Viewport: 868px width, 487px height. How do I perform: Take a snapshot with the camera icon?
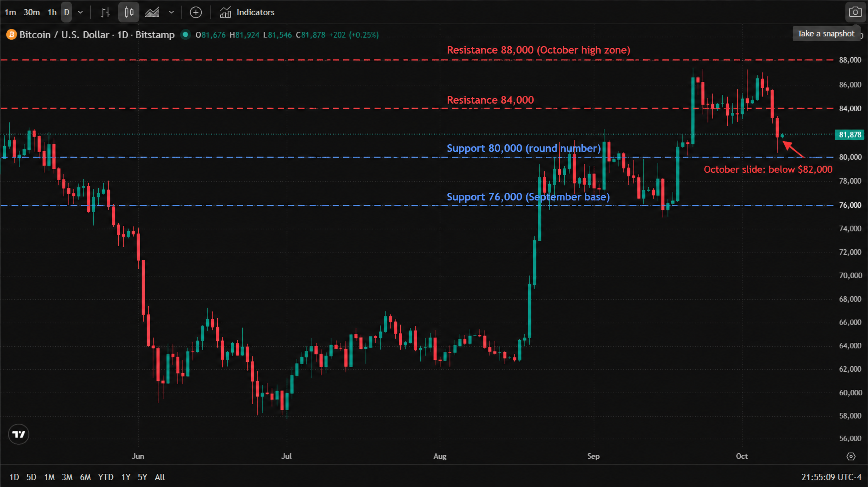click(855, 12)
